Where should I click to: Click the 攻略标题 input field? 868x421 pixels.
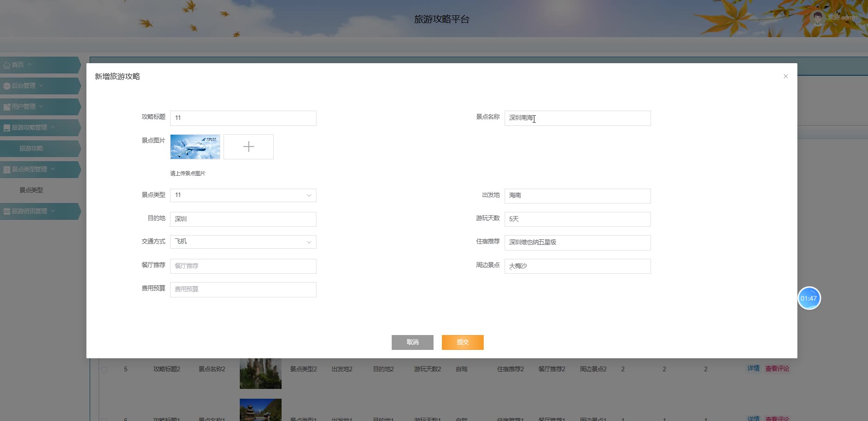click(243, 118)
